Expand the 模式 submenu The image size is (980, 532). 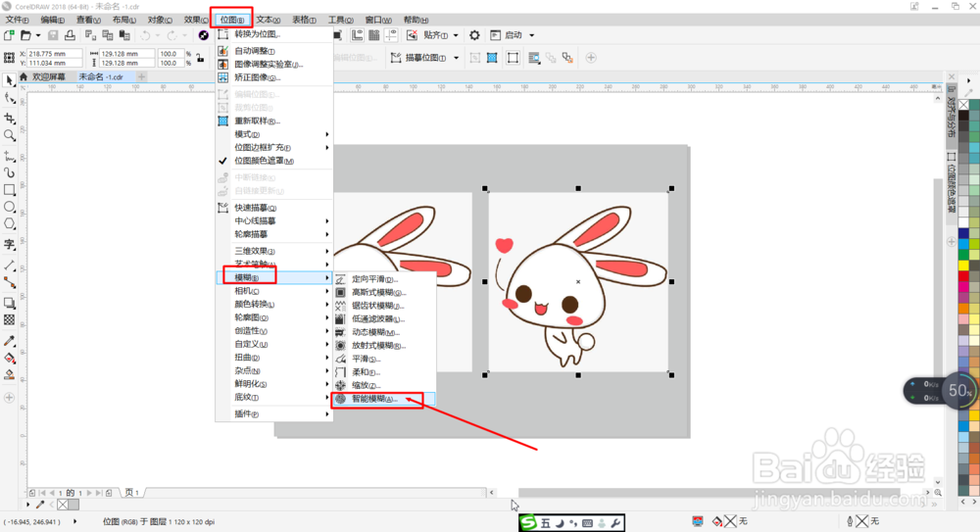coord(273,134)
